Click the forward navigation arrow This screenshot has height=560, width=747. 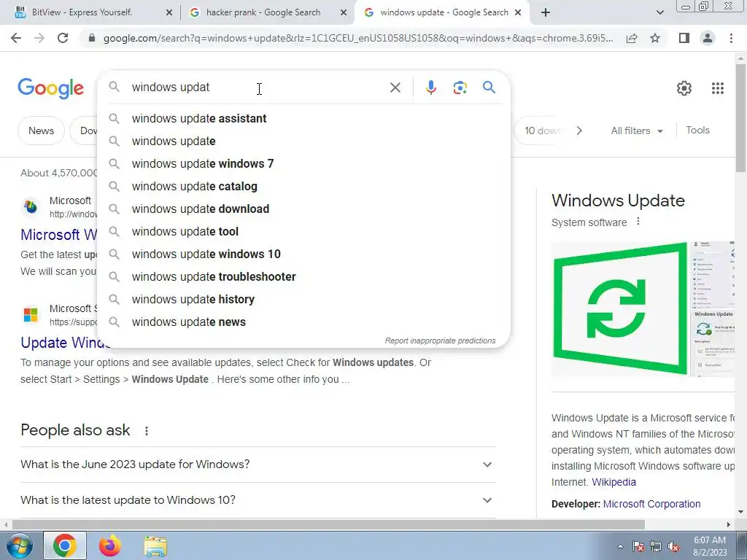pos(39,38)
